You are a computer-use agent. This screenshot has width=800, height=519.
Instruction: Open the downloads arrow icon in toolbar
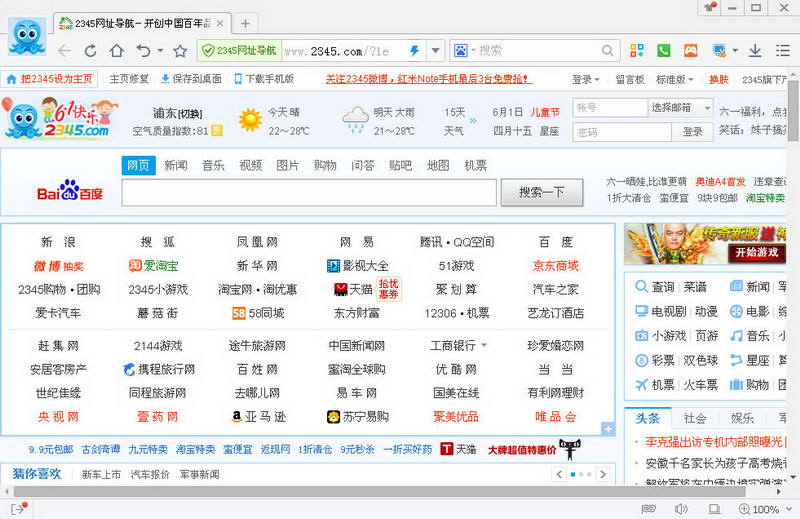755,51
